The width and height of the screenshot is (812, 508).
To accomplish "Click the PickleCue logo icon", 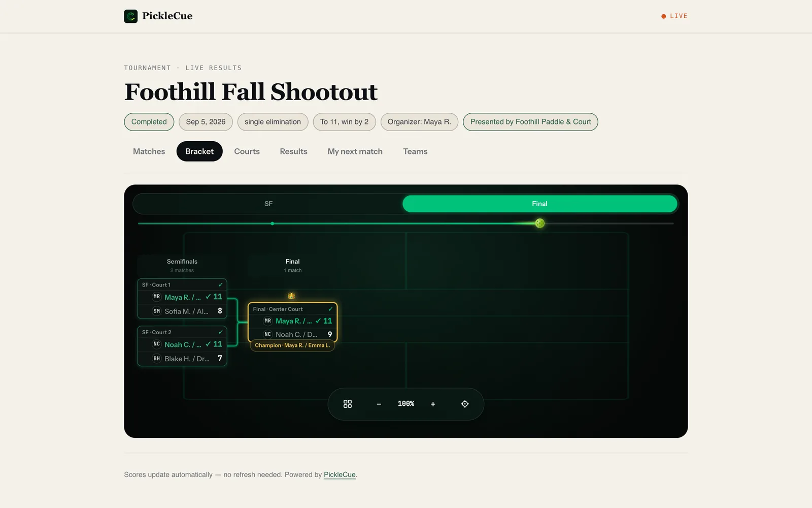I will [130, 16].
